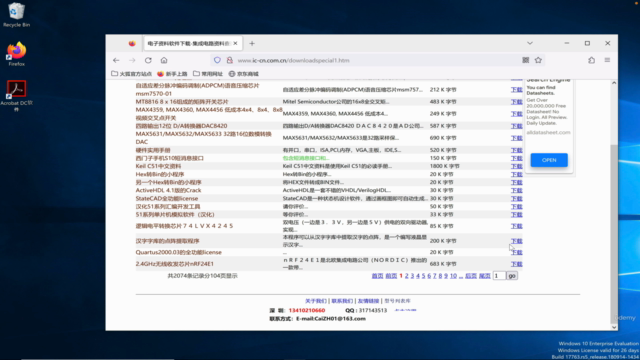Open the 西门子手机S10 title link
640x360 pixels.
pyautogui.click(x=169, y=158)
